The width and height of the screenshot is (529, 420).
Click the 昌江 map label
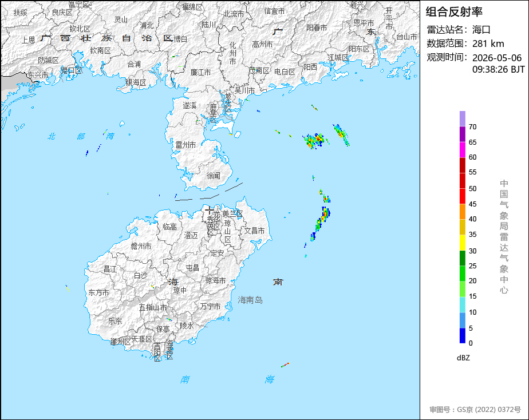(110, 269)
